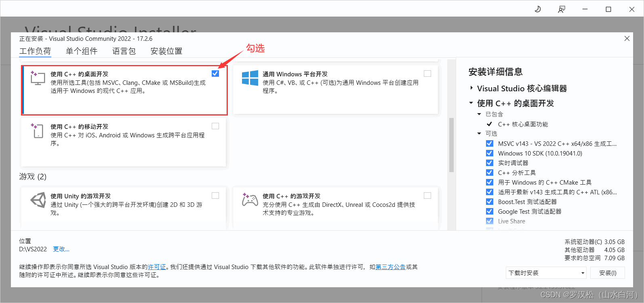This screenshot has height=303, width=644.
Task: Click the 系统驱动器(C) 3.05 GB entry
Action: click(594, 242)
